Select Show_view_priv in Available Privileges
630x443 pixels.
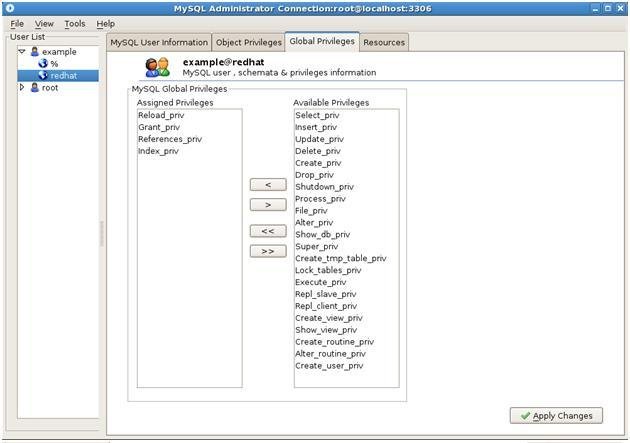point(326,330)
